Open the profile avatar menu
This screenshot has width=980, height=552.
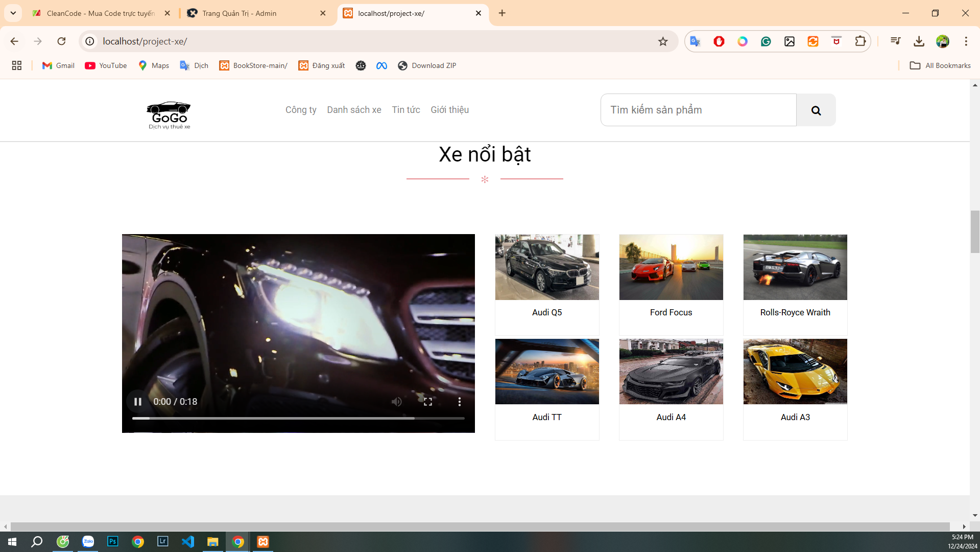[943, 41]
